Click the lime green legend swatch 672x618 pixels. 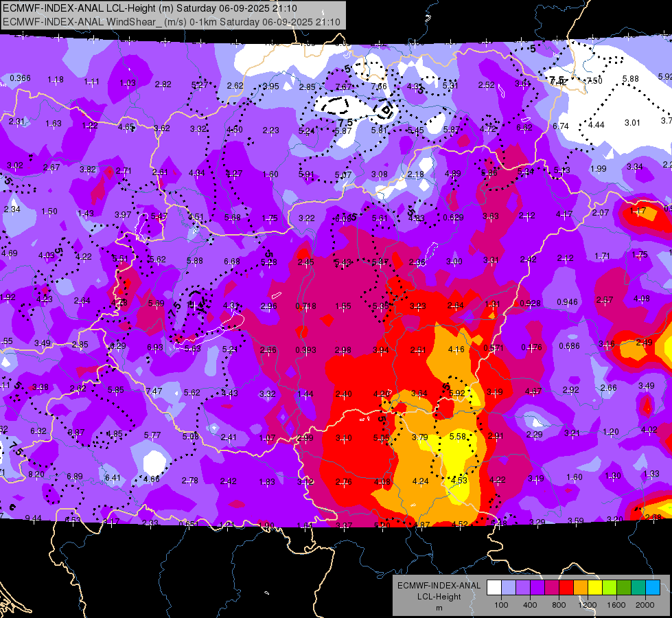click(610, 587)
